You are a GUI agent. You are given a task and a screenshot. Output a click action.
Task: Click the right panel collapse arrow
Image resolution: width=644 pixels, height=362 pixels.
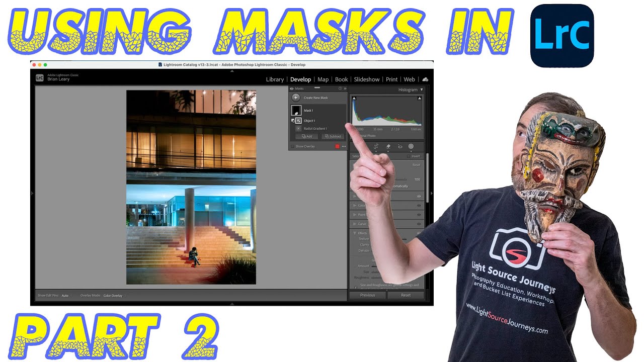tap(432, 193)
